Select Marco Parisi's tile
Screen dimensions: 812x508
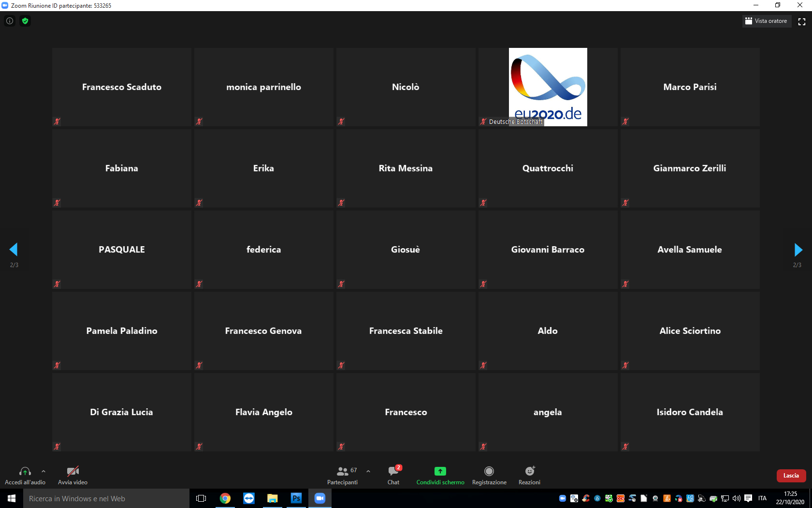coord(690,87)
